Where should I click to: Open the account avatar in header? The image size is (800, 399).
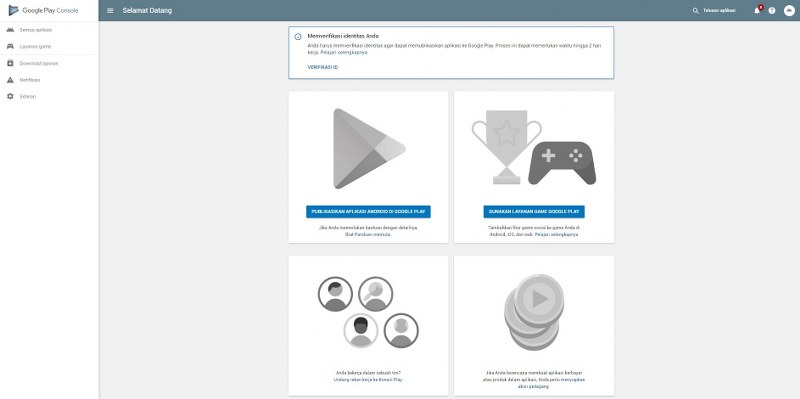[x=789, y=11]
